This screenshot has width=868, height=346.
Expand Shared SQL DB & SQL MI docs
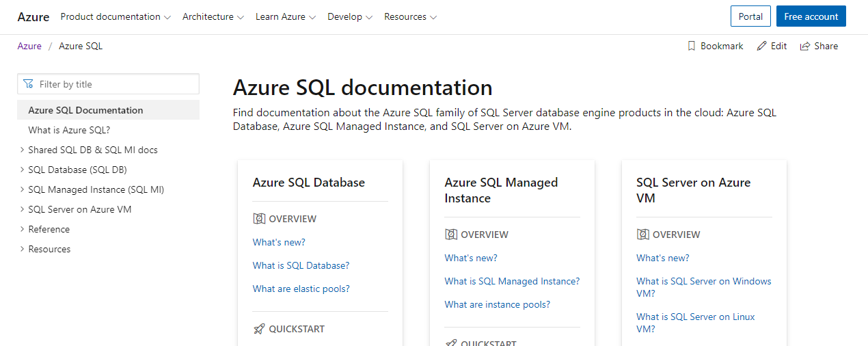point(23,150)
